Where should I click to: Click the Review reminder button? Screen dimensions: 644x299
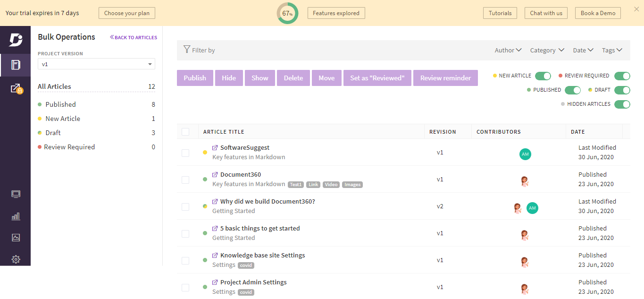pos(445,78)
